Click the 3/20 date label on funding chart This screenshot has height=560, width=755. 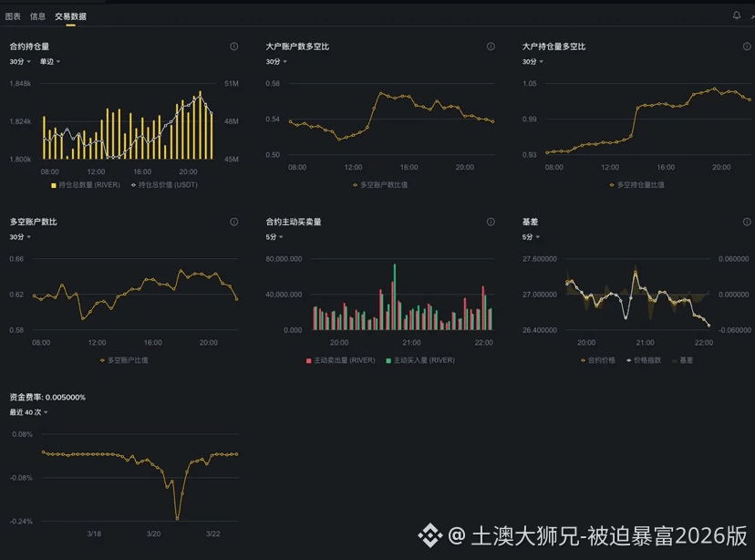coord(153,534)
